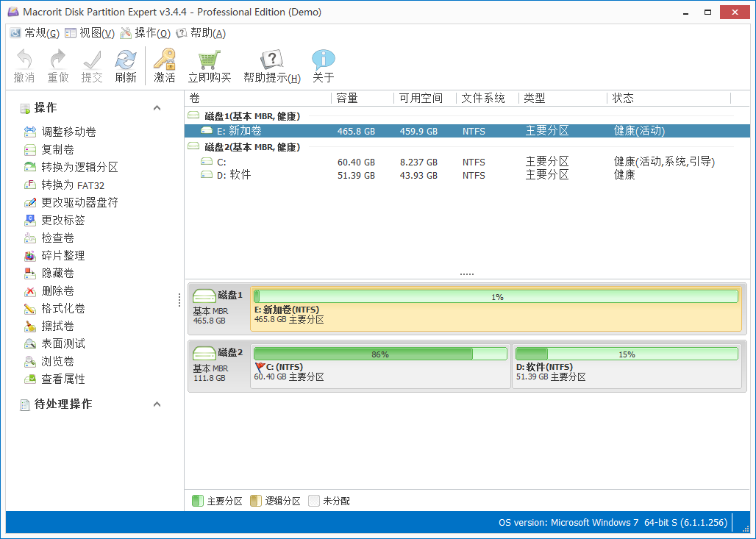Collapse the 操作 panel chevron
This screenshot has height=539, width=756.
pyautogui.click(x=157, y=107)
